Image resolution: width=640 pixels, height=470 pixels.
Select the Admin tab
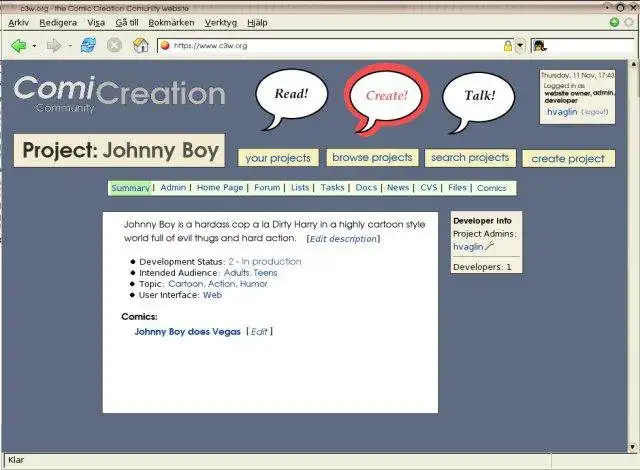[173, 187]
